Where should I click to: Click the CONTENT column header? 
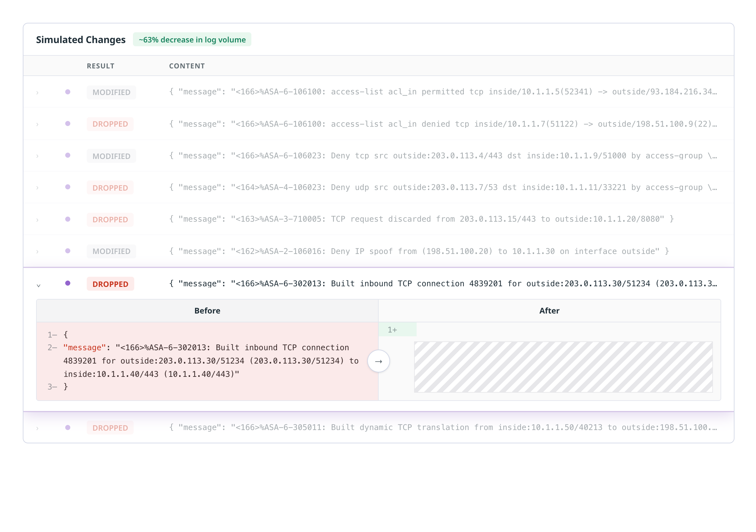(x=187, y=66)
